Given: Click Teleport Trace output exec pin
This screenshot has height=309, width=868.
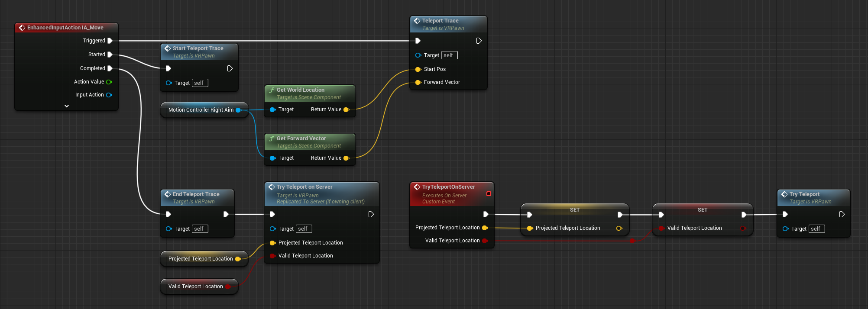Looking at the screenshot, I should [x=479, y=41].
